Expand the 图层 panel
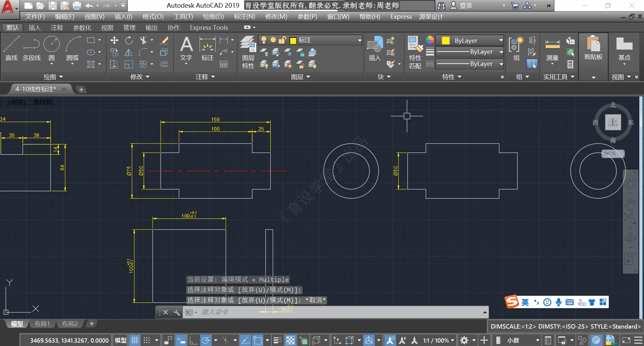Screen dimensions: 644x346 301,77
